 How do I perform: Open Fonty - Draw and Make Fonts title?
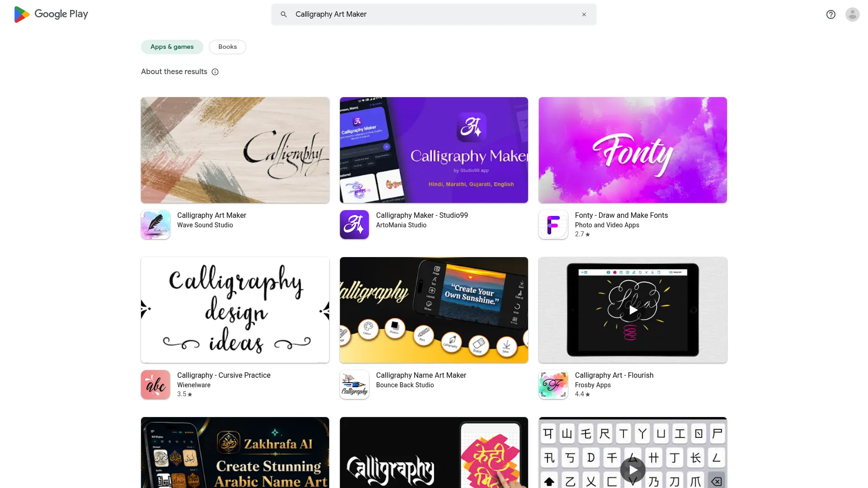coord(621,216)
